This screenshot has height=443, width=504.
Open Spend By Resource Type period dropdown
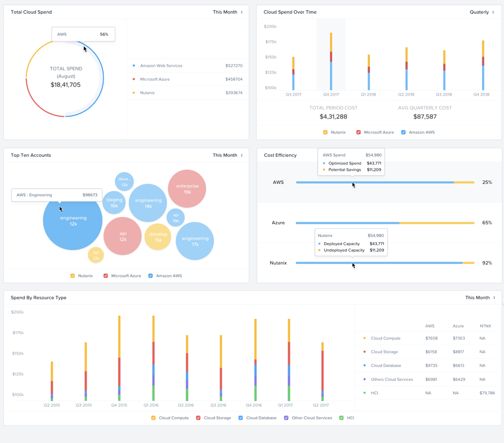pos(480,298)
